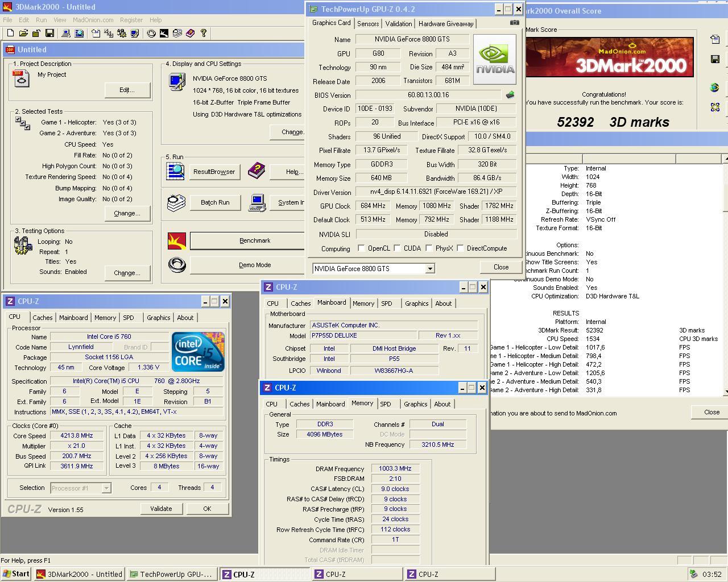Viewport: 728px width, 582px height.
Task: Click the globe online icon in the Overall Score window
Action: pos(715,88)
